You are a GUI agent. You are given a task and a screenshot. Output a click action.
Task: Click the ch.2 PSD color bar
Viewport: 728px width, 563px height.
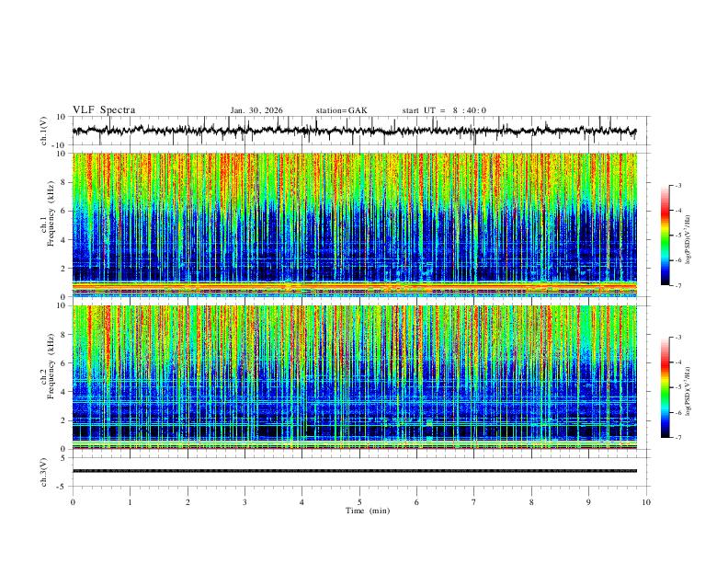point(665,387)
